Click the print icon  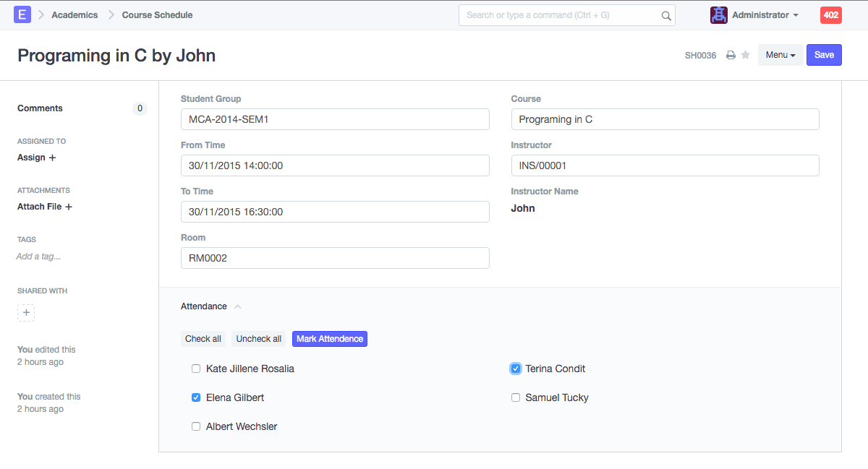pyautogui.click(x=731, y=56)
